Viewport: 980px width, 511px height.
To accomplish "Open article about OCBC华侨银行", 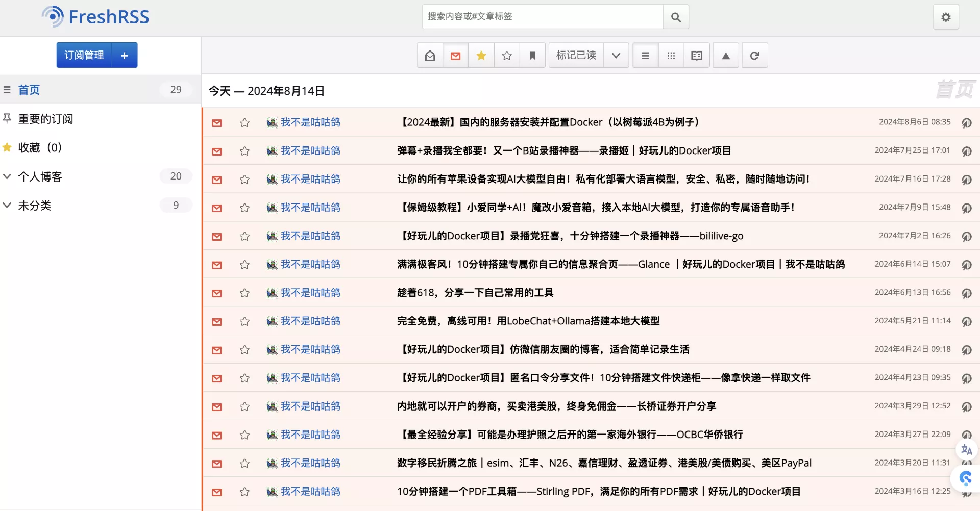I will click(570, 435).
